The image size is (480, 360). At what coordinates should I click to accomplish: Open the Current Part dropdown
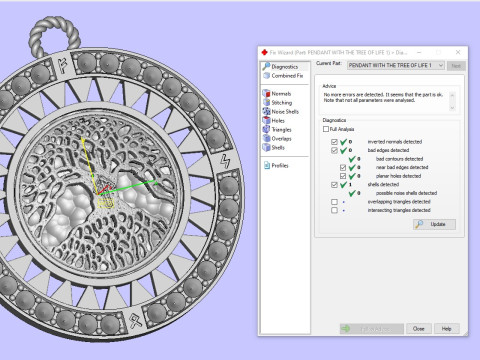pos(396,65)
